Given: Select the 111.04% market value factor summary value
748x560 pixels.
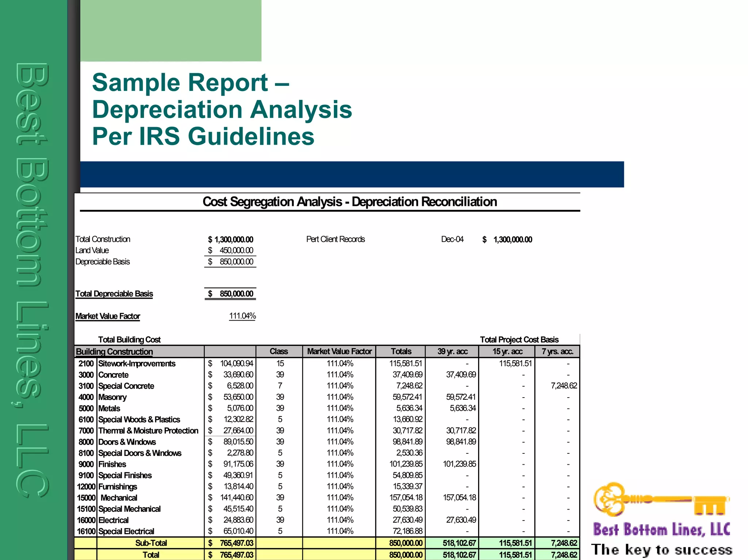Looking at the screenshot, I should click(243, 316).
